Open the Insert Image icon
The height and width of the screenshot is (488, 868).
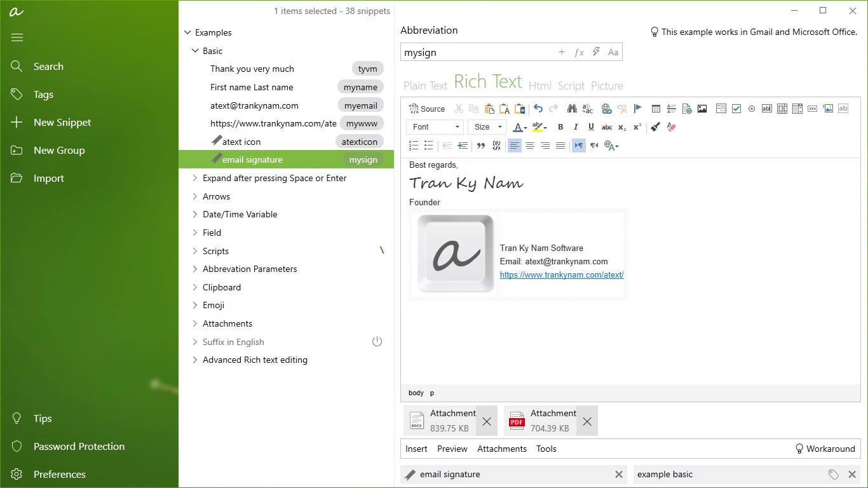click(702, 109)
